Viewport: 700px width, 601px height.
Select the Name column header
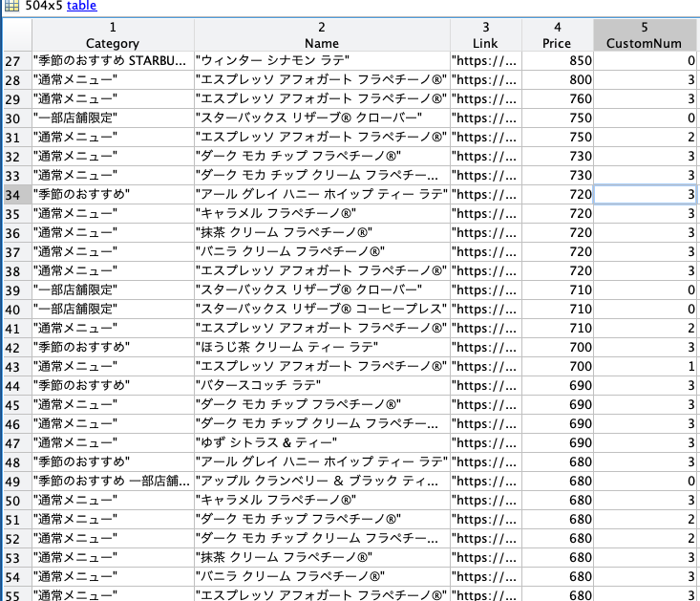pyautogui.click(x=322, y=35)
